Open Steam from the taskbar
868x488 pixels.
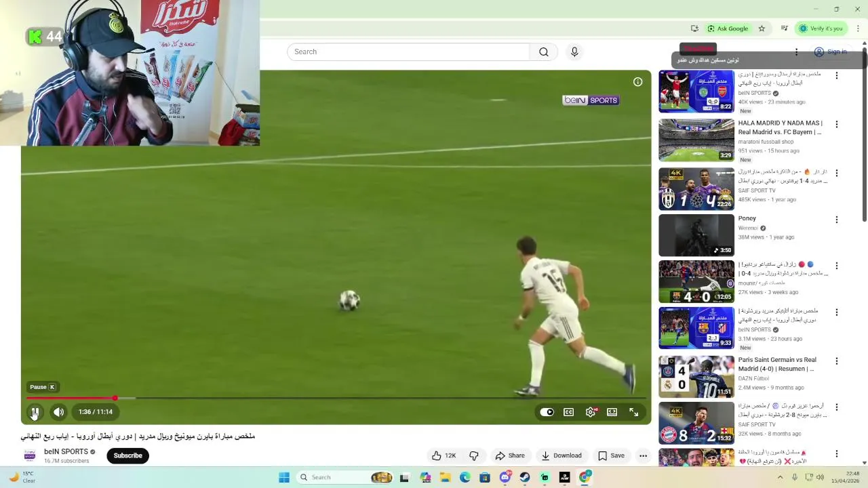point(525,477)
